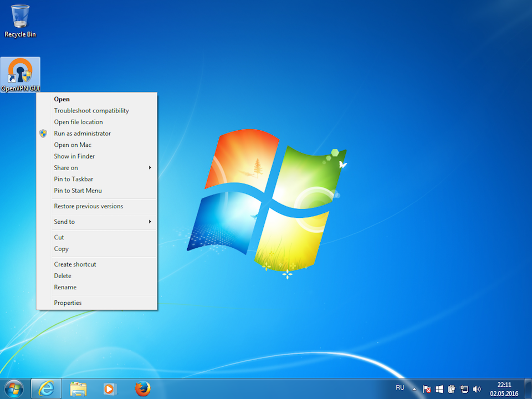Open Action Center flag tray icon
This screenshot has height=399, width=532.
coord(427,389)
